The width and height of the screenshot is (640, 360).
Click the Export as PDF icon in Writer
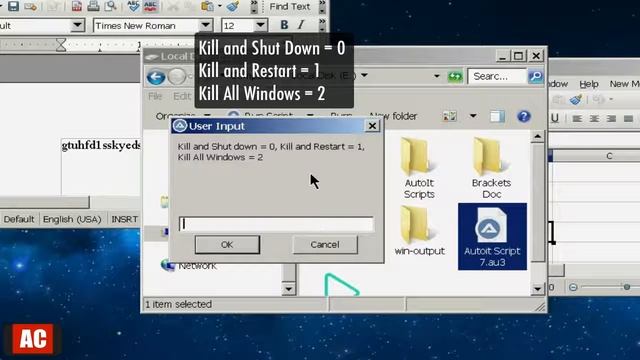point(77,6)
